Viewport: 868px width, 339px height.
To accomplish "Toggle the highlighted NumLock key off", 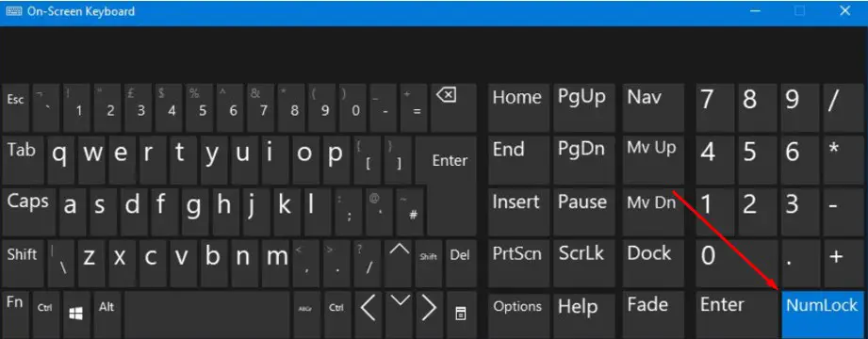I will pos(823,315).
